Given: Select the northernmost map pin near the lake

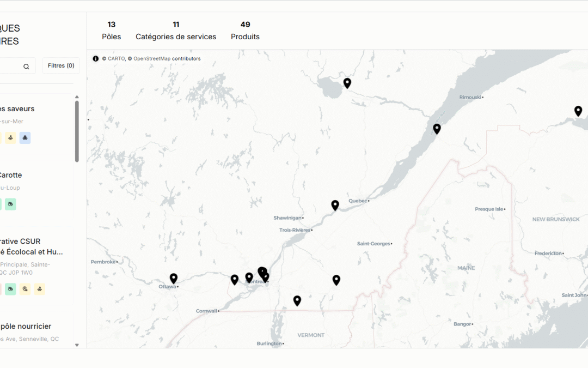Looking at the screenshot, I should [347, 83].
